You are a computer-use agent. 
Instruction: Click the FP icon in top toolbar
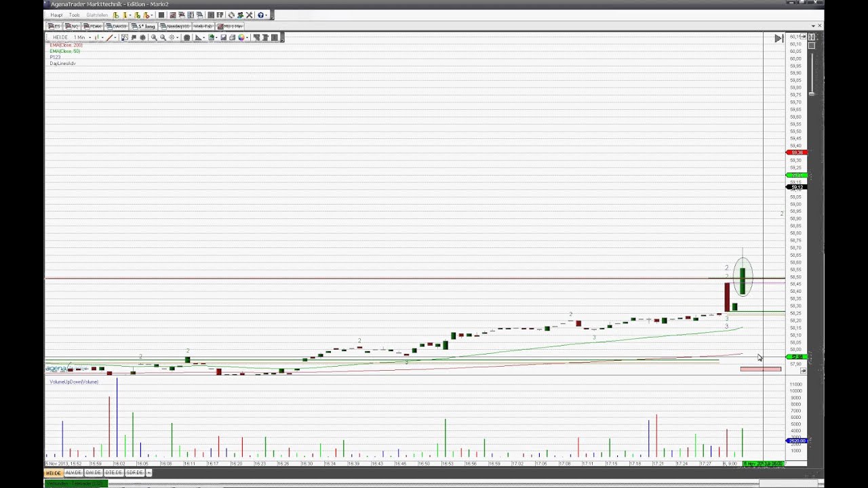(220, 15)
